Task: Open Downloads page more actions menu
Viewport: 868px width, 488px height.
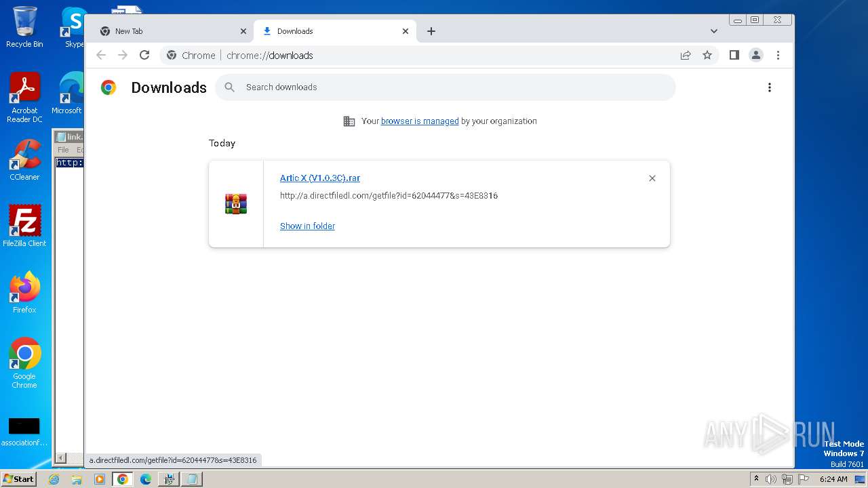Action: pos(769,87)
